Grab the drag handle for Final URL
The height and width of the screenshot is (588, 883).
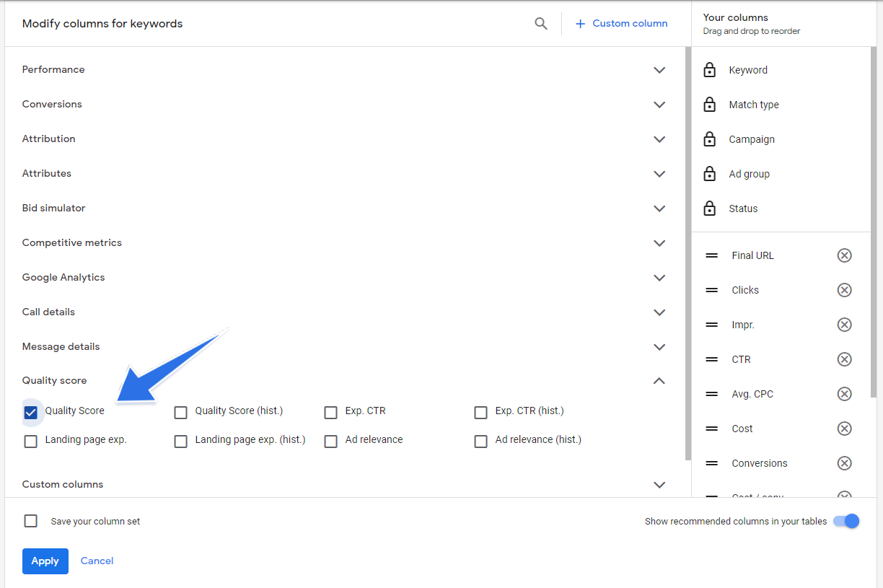click(712, 255)
